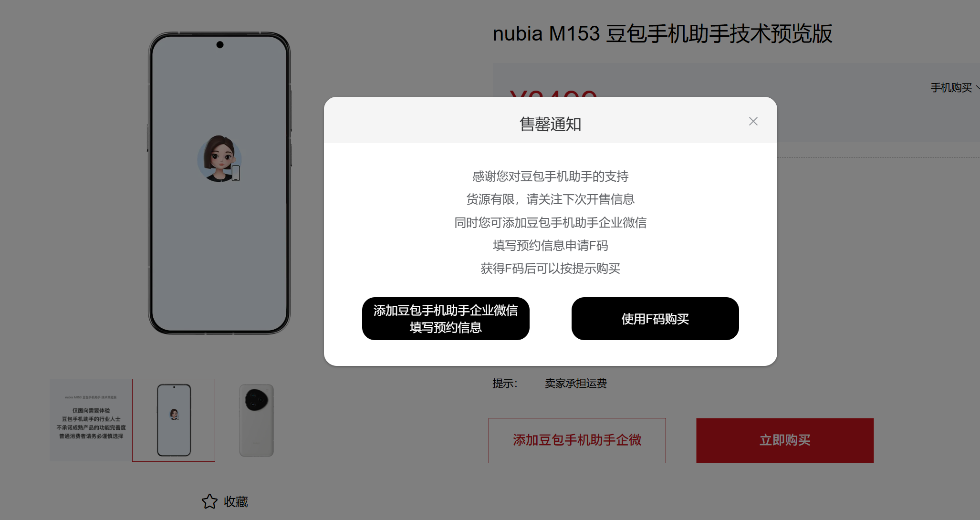Click the partially hidden red price
The width and height of the screenshot is (980, 520).
(553, 93)
